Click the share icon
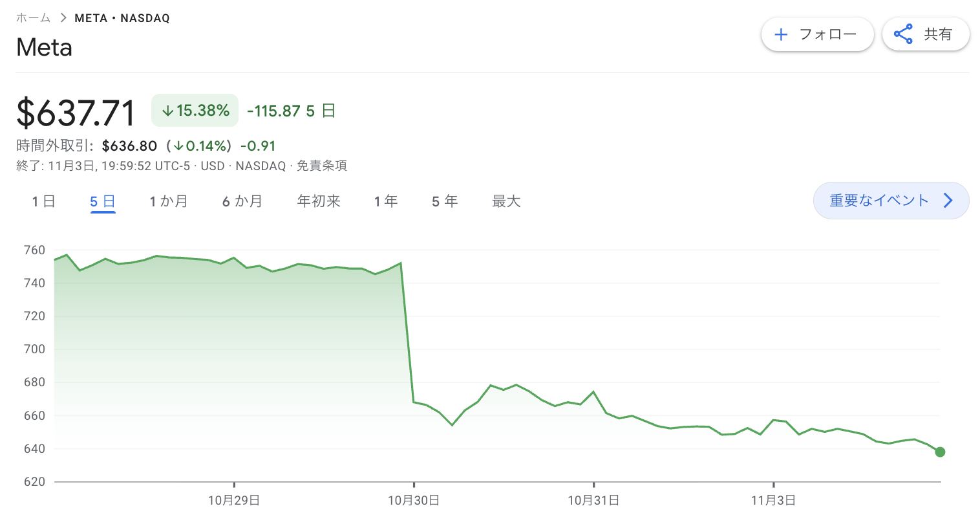This screenshot has height=515, width=980. point(903,34)
